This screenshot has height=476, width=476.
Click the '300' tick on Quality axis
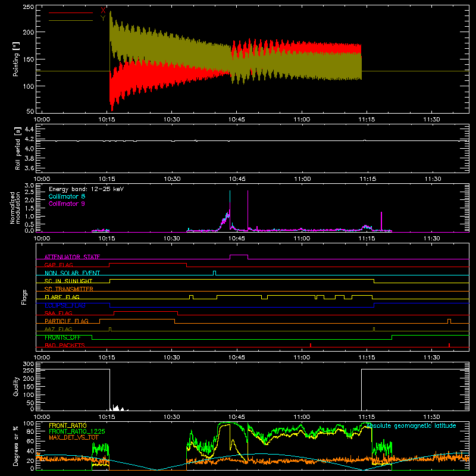click(x=29, y=364)
